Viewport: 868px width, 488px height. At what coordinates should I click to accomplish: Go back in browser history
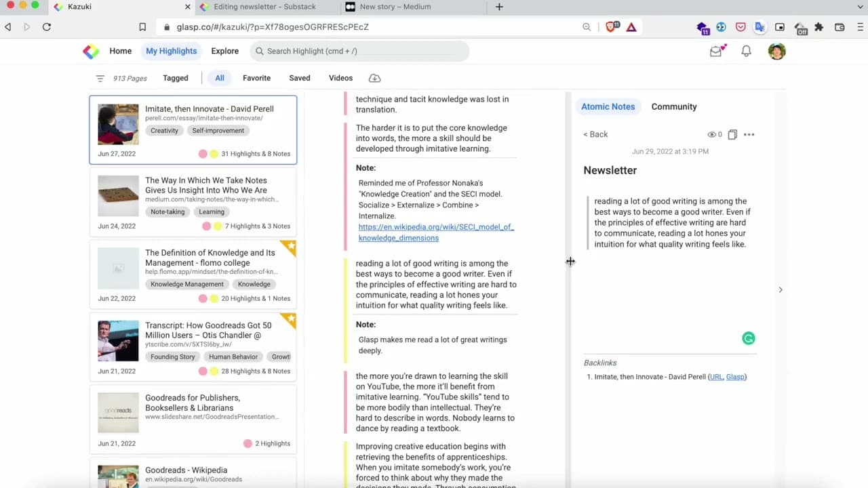(8, 27)
